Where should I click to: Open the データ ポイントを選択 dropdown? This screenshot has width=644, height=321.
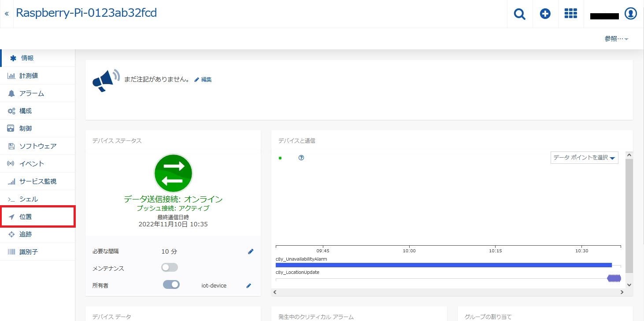coord(584,158)
